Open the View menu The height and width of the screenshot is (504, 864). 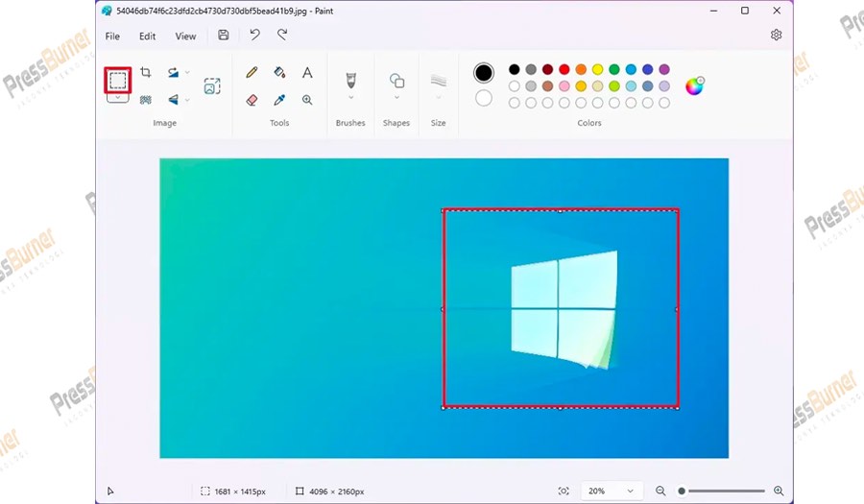pos(185,36)
